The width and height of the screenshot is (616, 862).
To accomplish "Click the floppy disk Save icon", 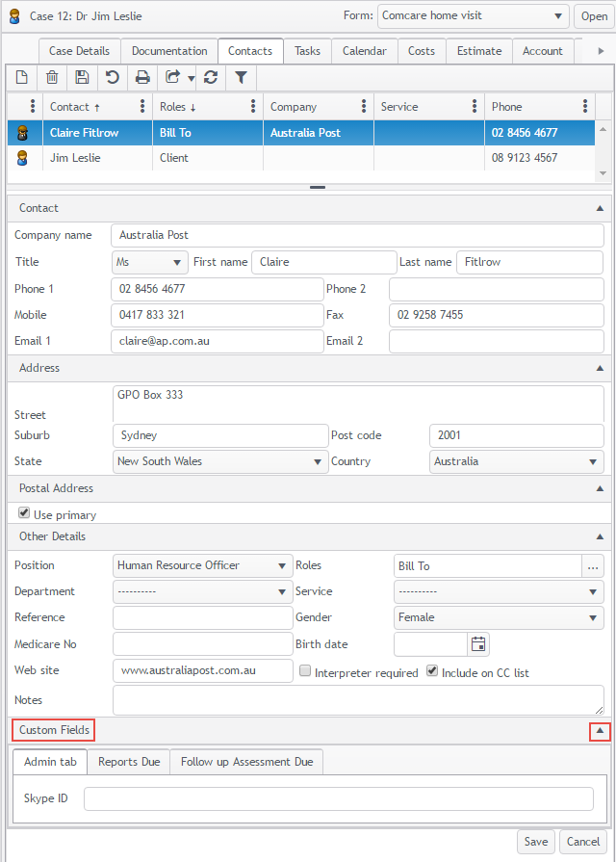I will [x=82, y=78].
